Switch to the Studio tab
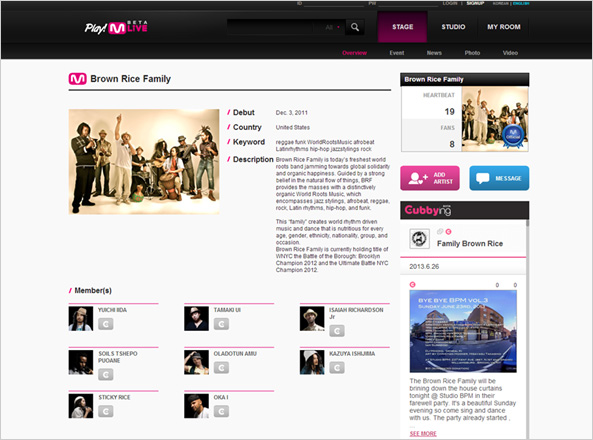 [453, 27]
